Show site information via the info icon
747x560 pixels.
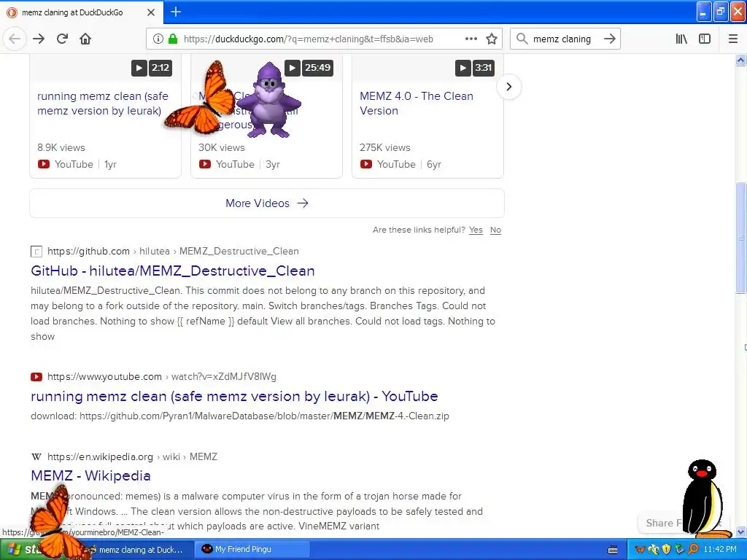(x=158, y=39)
